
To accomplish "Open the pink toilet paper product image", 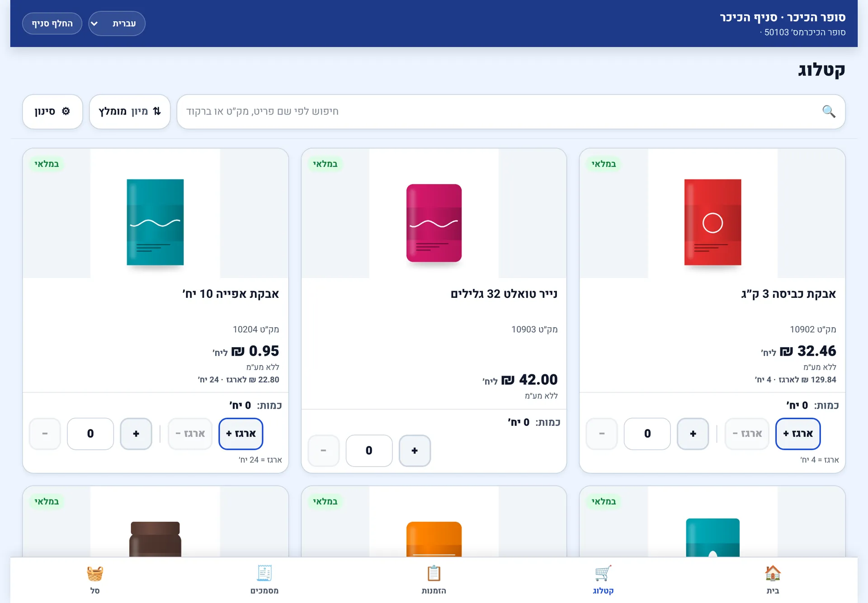I will point(434,213).
